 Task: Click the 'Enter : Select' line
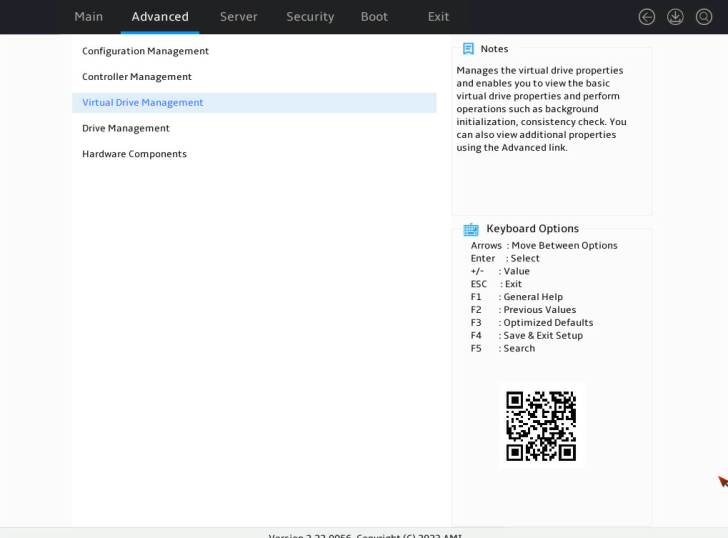[505, 258]
